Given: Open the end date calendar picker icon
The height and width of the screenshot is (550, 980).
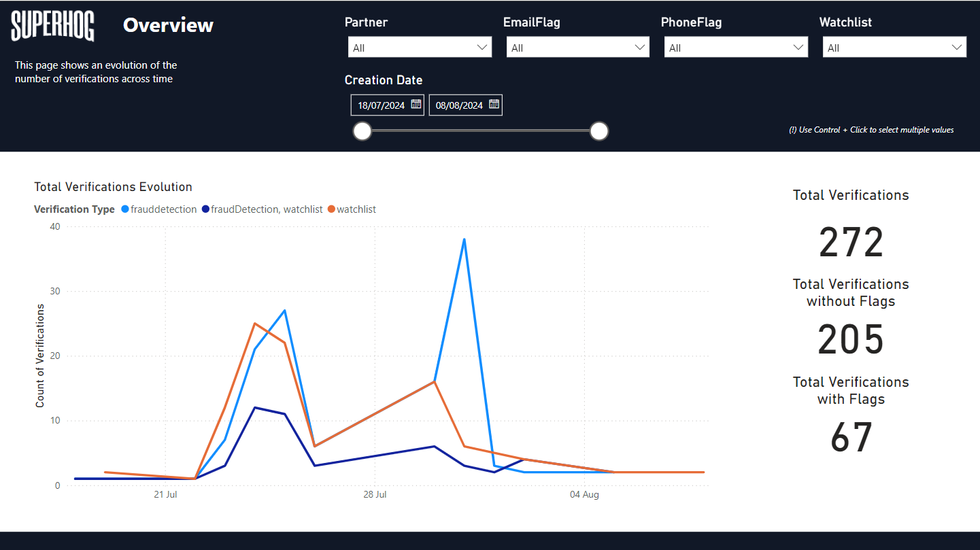Looking at the screenshot, I should tap(494, 105).
